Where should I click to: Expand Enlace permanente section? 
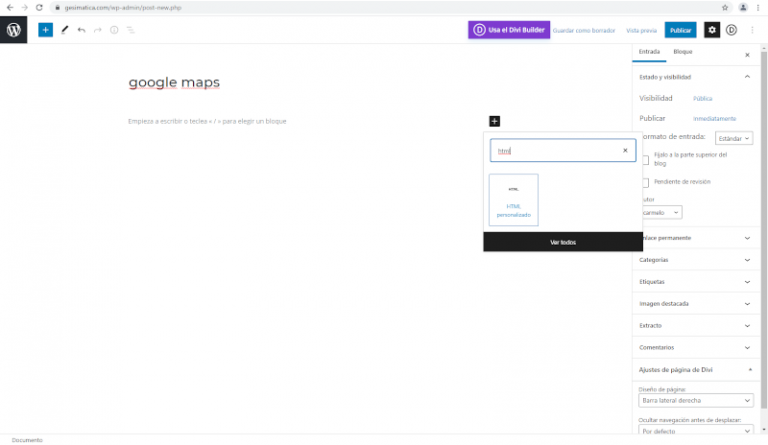(695, 238)
